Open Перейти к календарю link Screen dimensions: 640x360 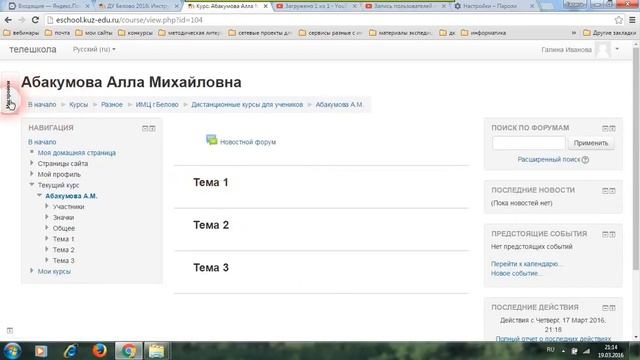tap(526, 264)
